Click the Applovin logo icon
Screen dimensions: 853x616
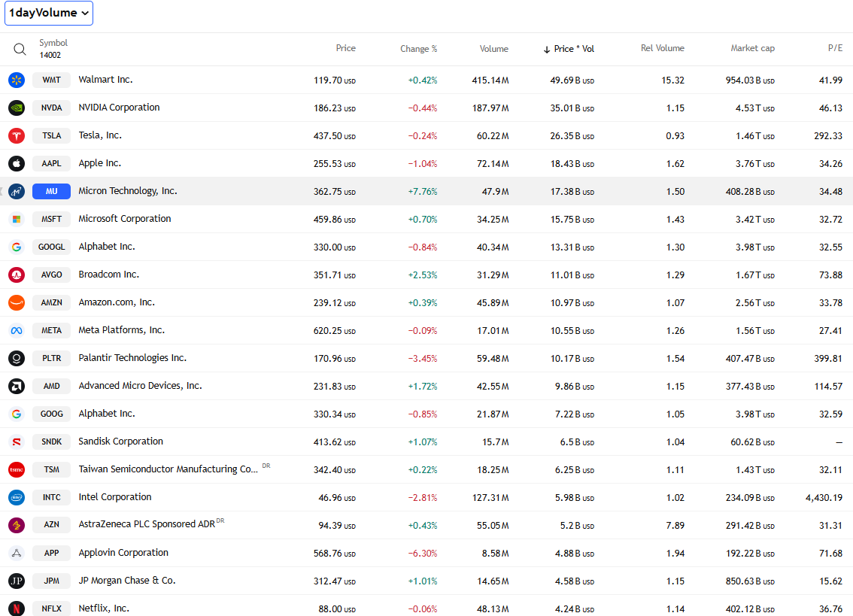click(17, 553)
